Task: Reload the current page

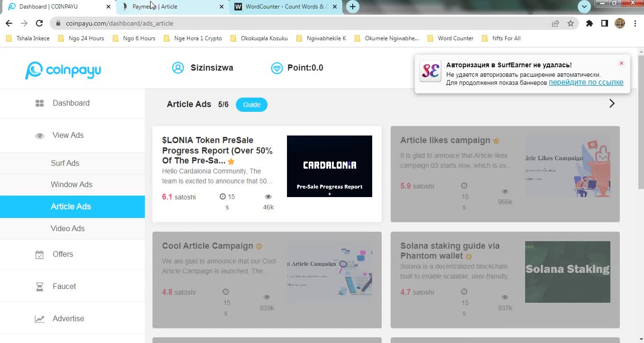Action: pos(39,23)
